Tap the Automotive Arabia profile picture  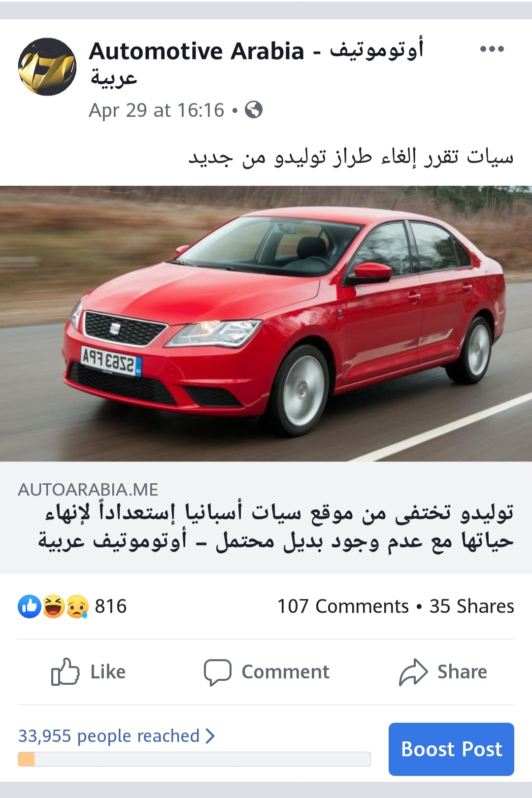47,66
